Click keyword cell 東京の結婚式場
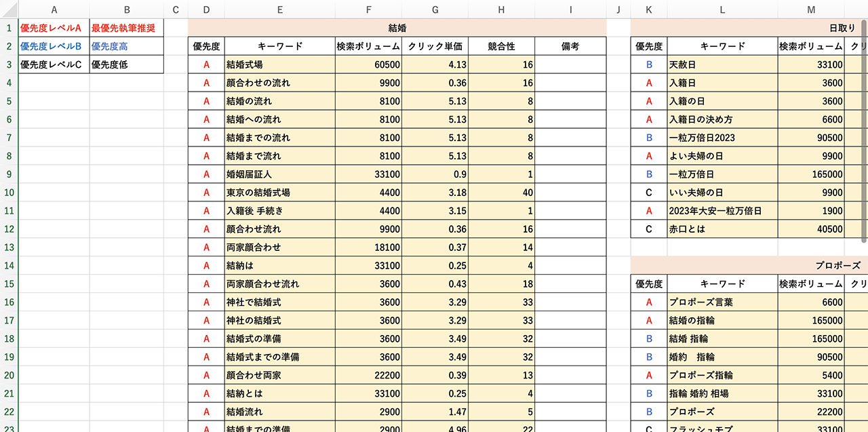 click(280, 193)
